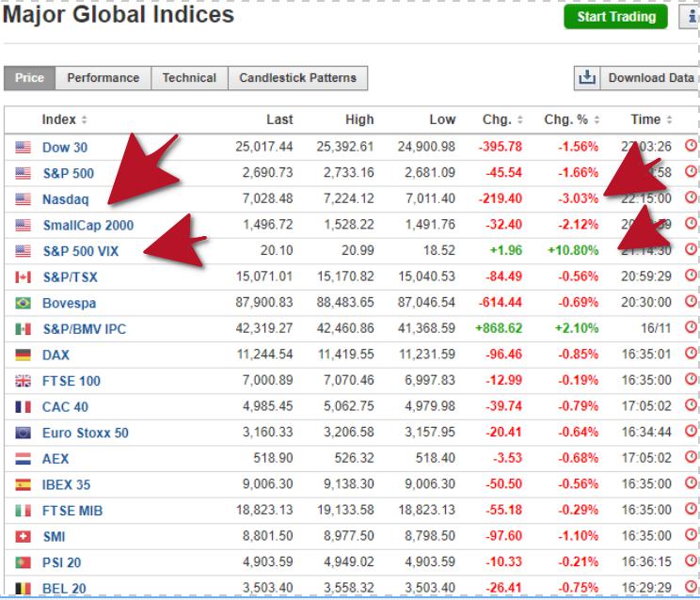The width and height of the screenshot is (700, 600).
Task: Open the S&P 500 index link
Action: point(69,173)
